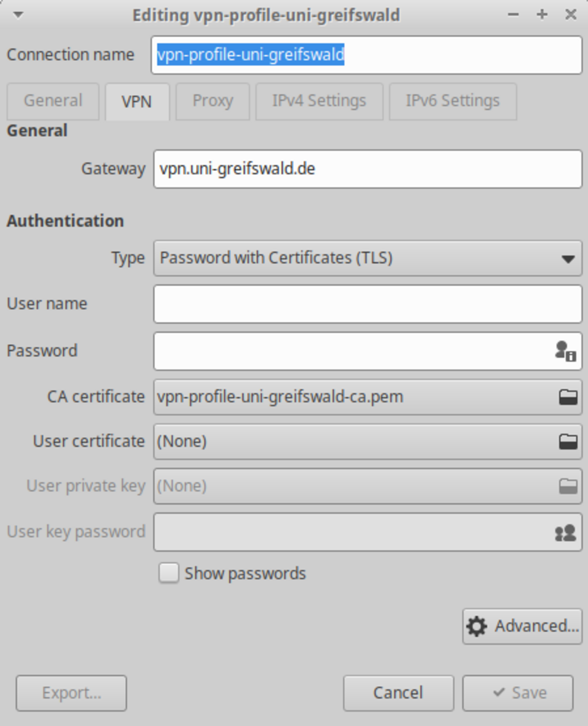Screen dimensions: 588x726
Task: Click the Export button
Action: (72, 693)
